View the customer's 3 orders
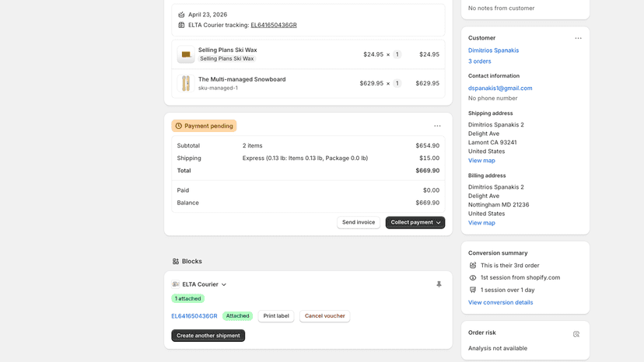The image size is (644, 362). (x=479, y=61)
